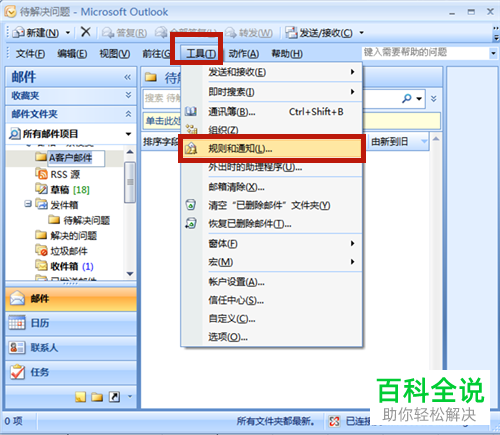
Task: Switch to the Tasks module button
Action: 71,372
